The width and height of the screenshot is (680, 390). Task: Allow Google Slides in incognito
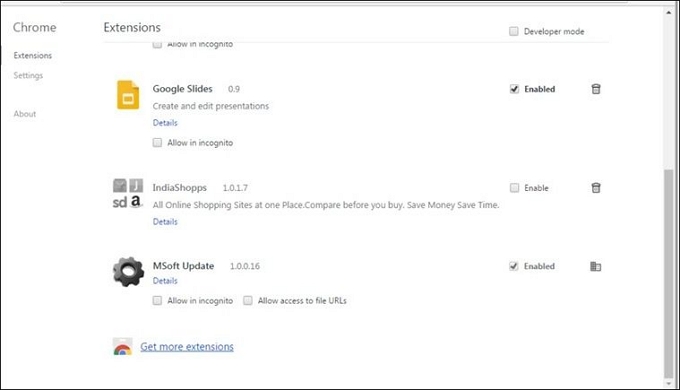tap(157, 143)
